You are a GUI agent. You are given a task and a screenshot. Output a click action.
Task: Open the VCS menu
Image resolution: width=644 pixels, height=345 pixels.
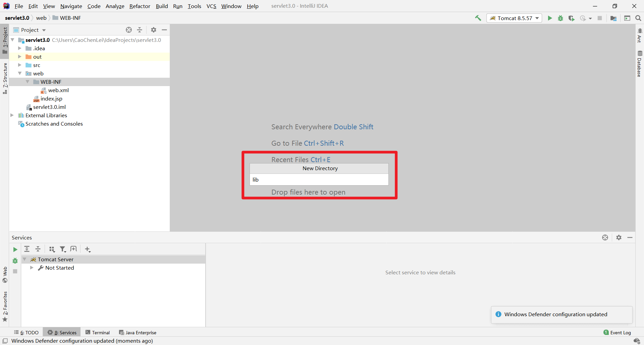pos(211,6)
